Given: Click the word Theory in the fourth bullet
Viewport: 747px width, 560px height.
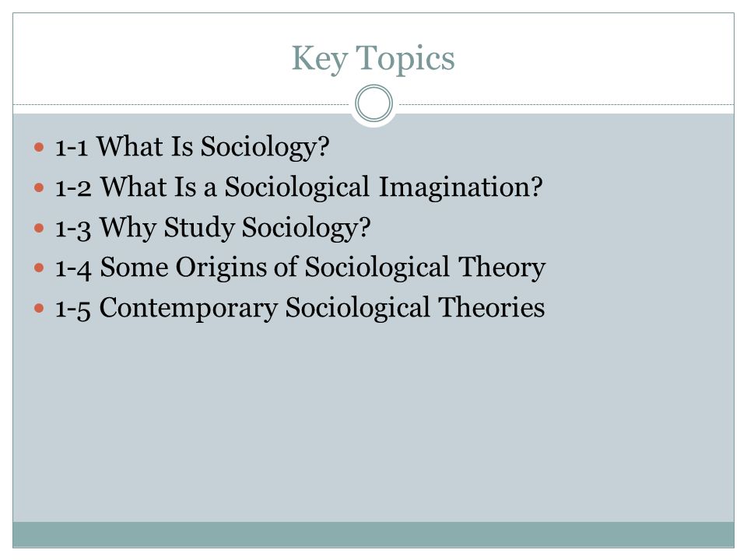Looking at the screenshot, I should click(x=502, y=268).
